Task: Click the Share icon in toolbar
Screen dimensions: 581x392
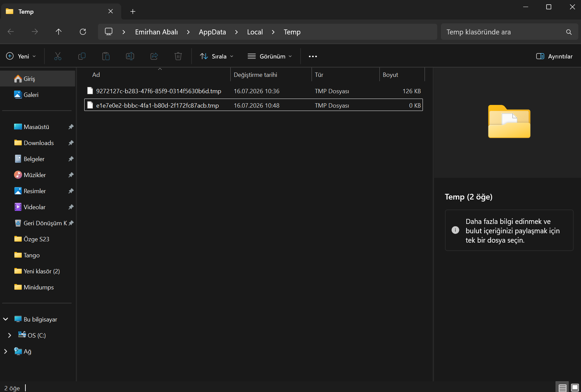Action: [154, 56]
